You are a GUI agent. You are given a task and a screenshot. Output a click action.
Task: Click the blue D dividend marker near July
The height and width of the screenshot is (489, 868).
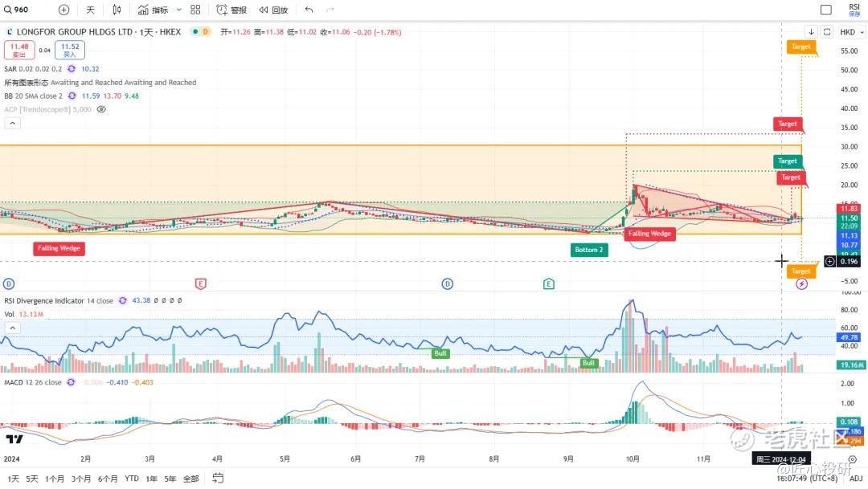(448, 283)
